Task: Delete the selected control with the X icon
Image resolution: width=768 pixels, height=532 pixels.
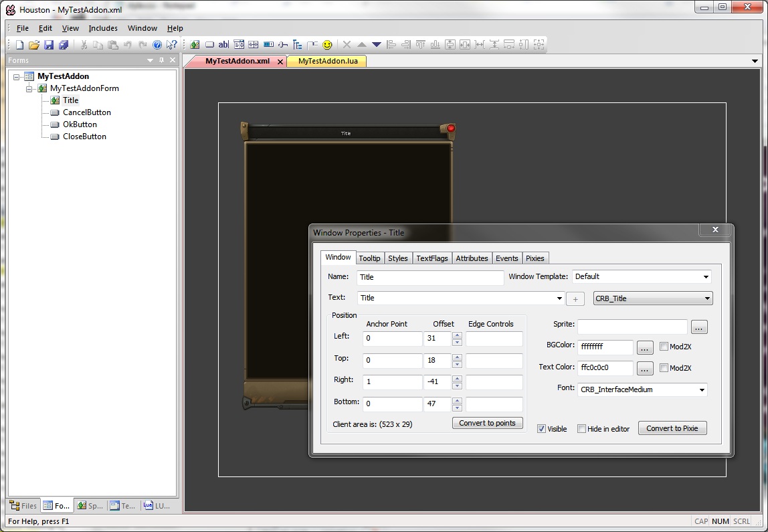Action: tap(347, 44)
